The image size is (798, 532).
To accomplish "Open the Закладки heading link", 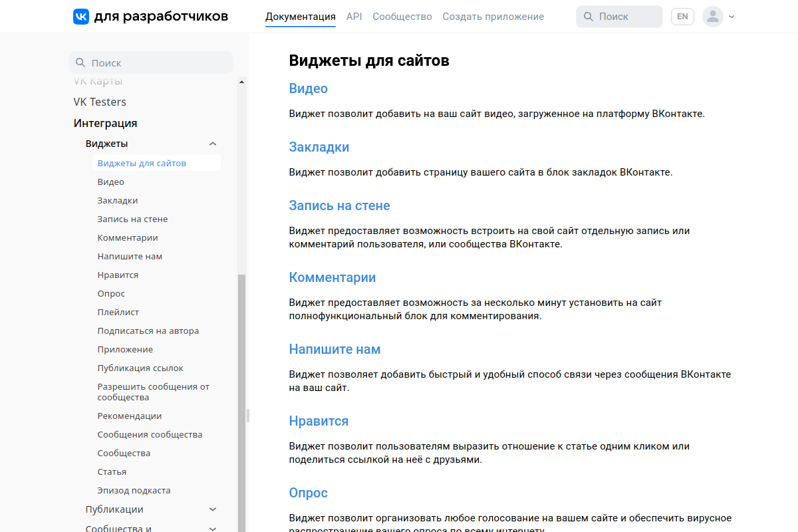I will point(319,147).
